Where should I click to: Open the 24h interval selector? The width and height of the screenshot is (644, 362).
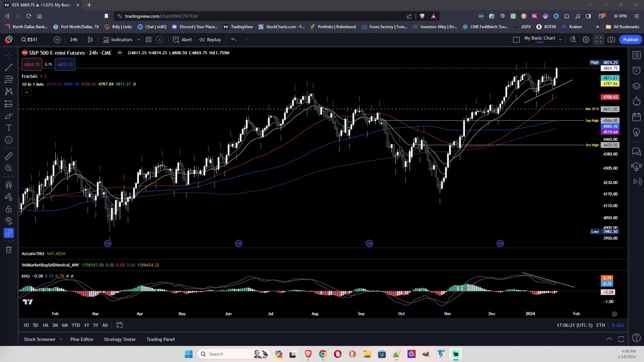click(x=74, y=40)
